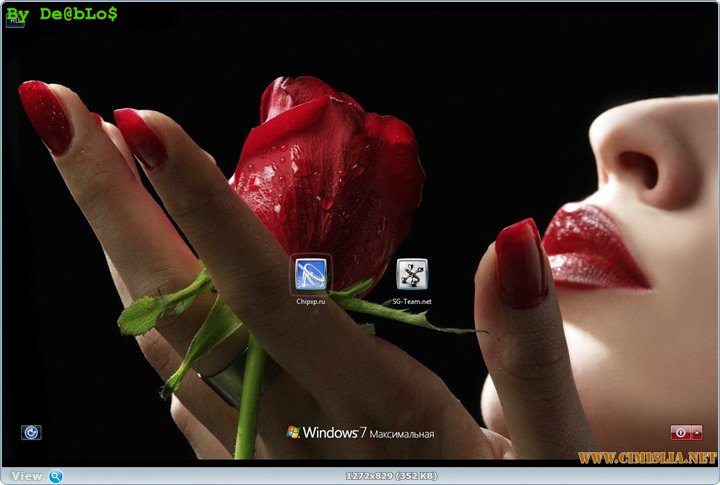Switch the RU keyboard language indicator
720x485 pixels.
(x=14, y=20)
